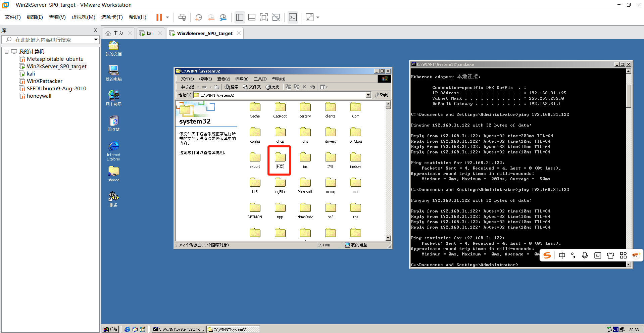Click the delete X icon in Explorer toolbar

pos(304,87)
